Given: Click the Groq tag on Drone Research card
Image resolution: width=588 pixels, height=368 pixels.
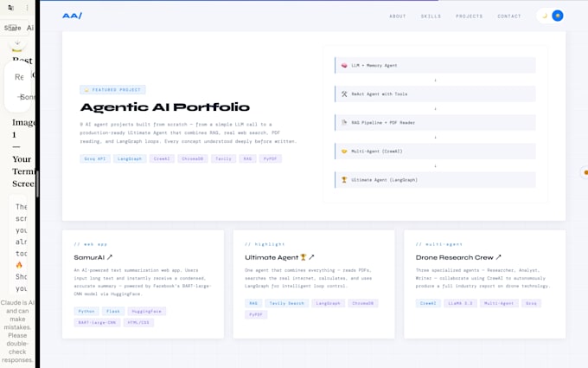Looking at the screenshot, I should (531, 303).
